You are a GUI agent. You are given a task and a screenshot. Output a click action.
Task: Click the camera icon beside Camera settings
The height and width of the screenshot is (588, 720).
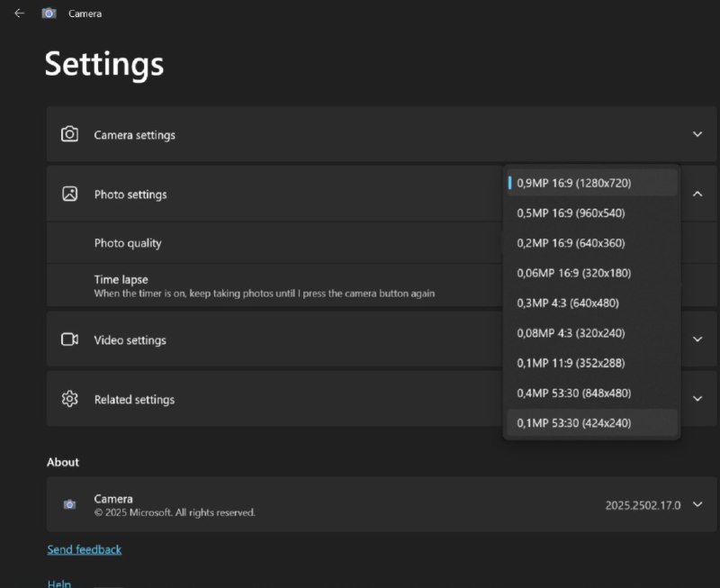pyautogui.click(x=69, y=134)
